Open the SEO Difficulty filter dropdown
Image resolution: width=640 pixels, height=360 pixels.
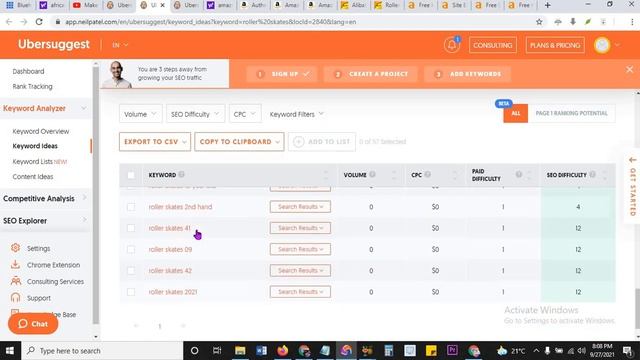point(195,114)
